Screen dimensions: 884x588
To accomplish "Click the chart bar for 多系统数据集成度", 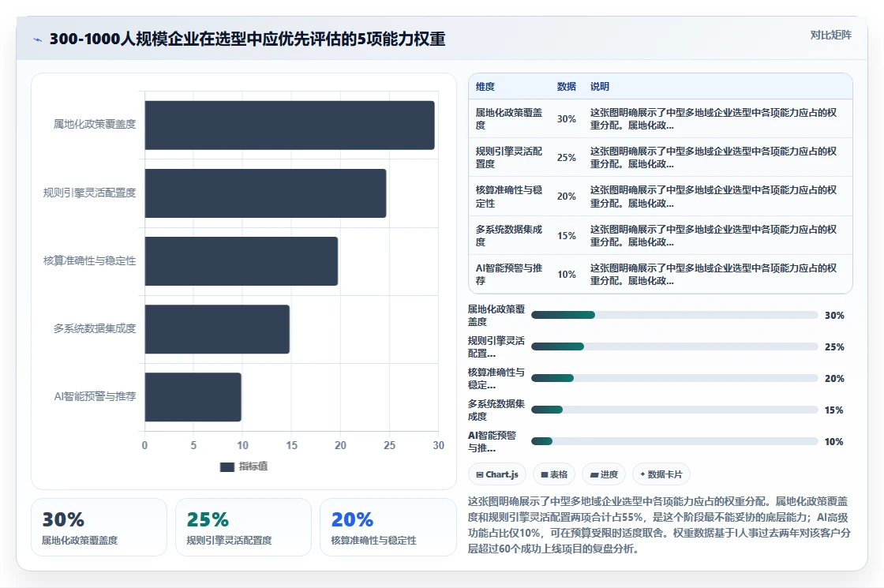I will pyautogui.click(x=217, y=329).
